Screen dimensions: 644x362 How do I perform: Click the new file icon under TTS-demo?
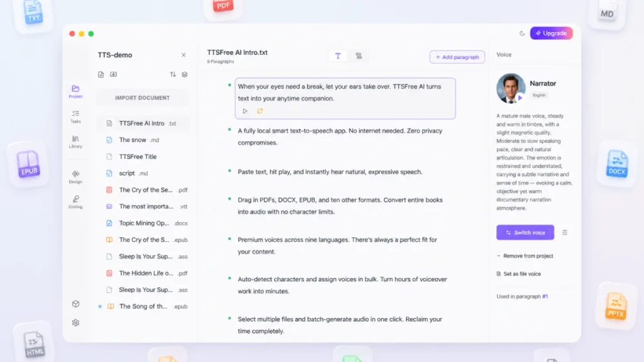(101, 74)
